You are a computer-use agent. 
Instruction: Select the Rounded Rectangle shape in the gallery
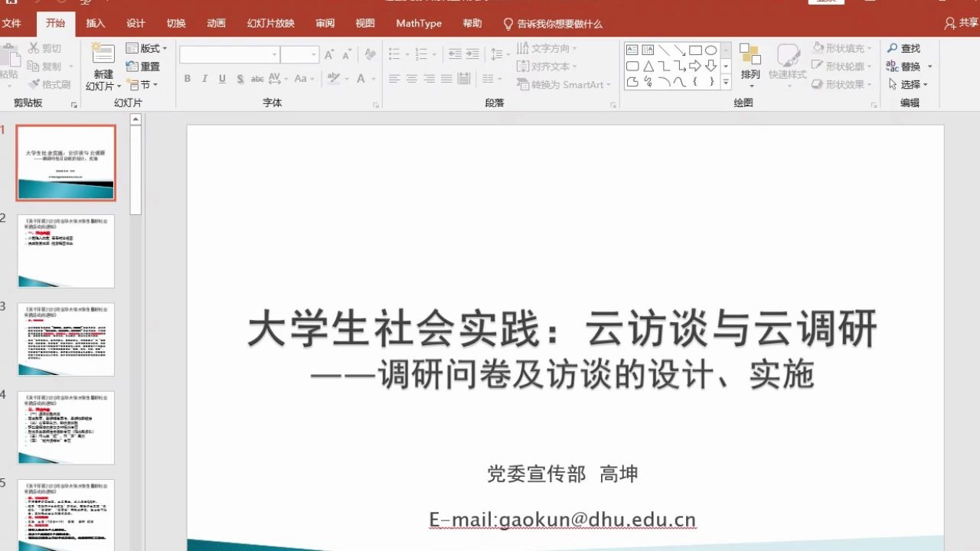pos(632,66)
